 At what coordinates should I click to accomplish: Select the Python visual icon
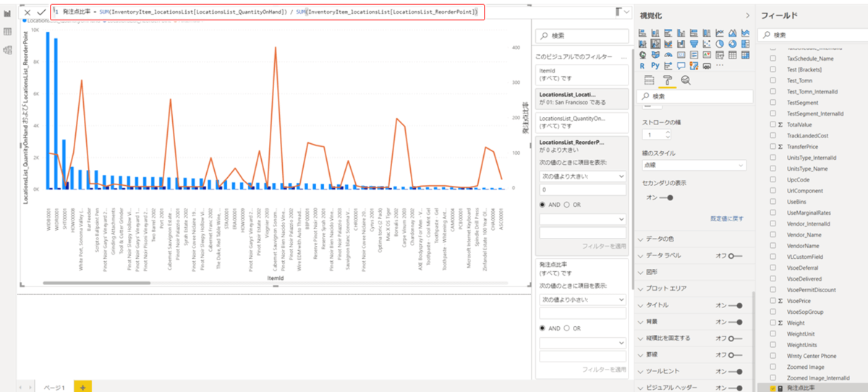[655, 65]
